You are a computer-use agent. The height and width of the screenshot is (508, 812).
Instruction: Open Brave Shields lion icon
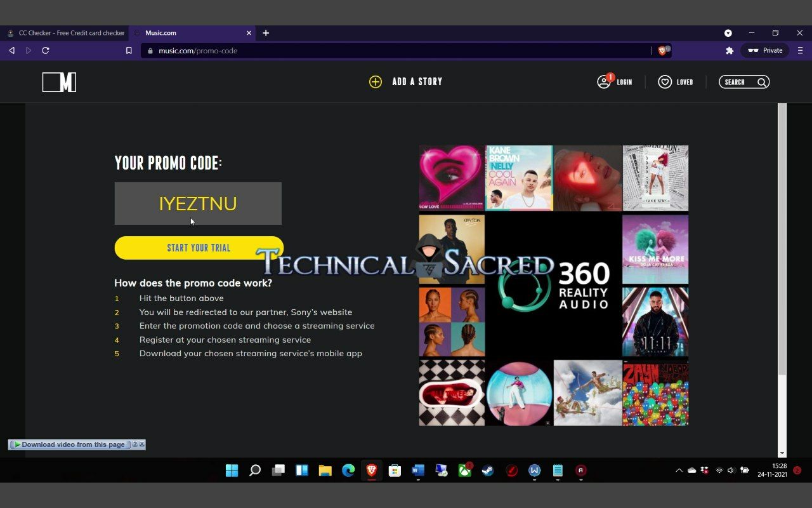click(664, 50)
